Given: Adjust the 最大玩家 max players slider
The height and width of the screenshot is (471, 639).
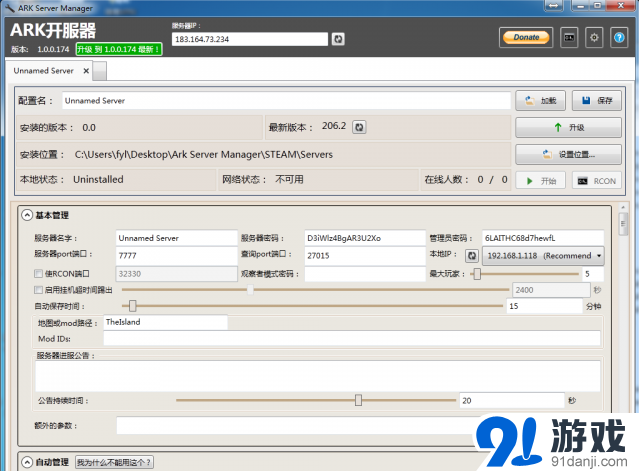Looking at the screenshot, I should (x=477, y=274).
